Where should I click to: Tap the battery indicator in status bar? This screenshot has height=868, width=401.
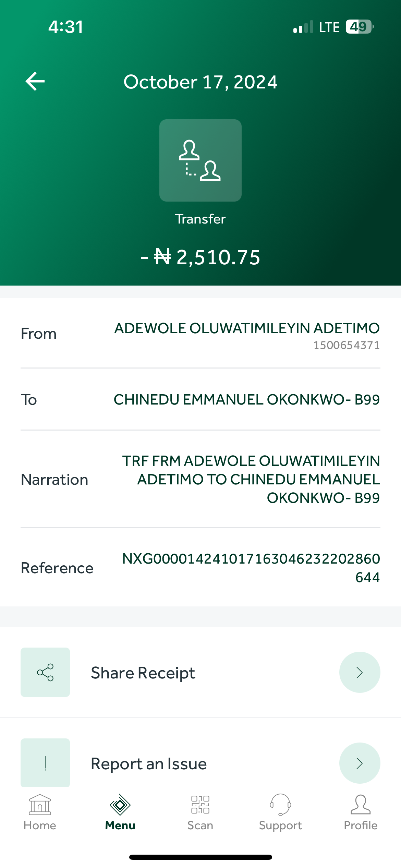(359, 27)
